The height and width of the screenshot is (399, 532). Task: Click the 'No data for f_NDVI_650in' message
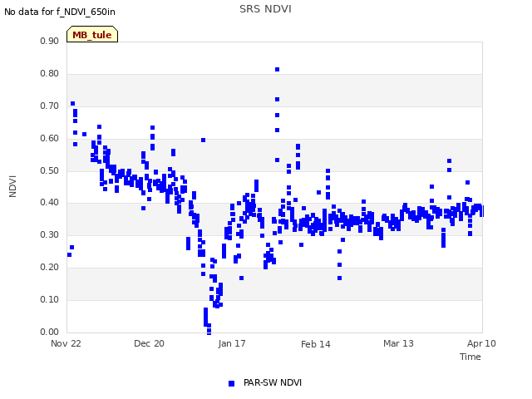(60, 12)
